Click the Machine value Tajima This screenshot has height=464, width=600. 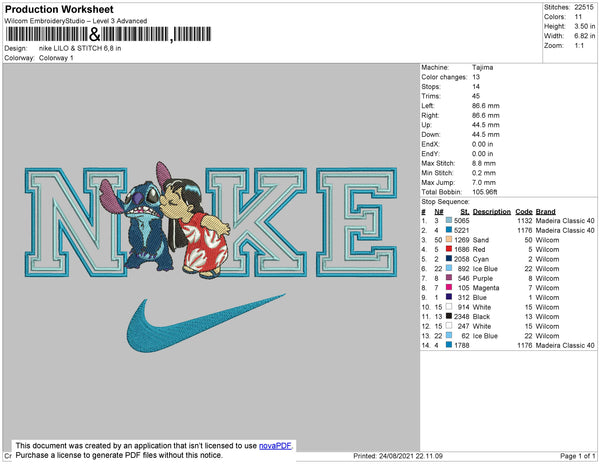pos(482,67)
